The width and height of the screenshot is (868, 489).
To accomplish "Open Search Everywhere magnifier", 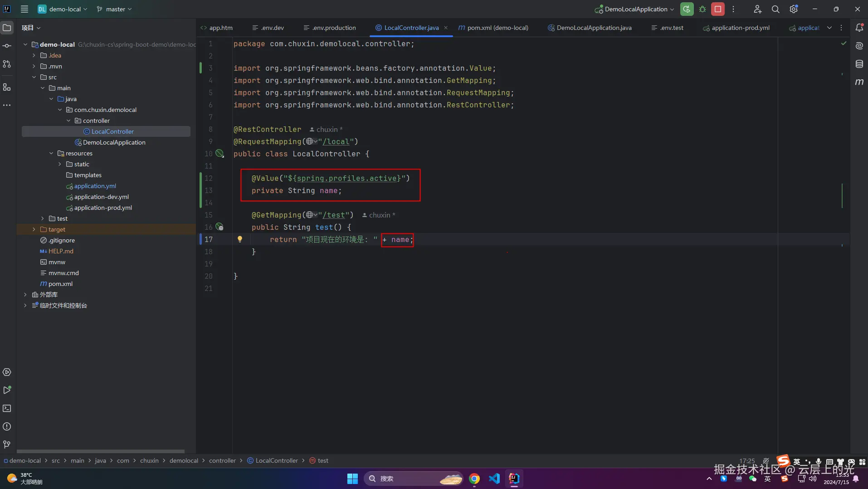I will (775, 9).
